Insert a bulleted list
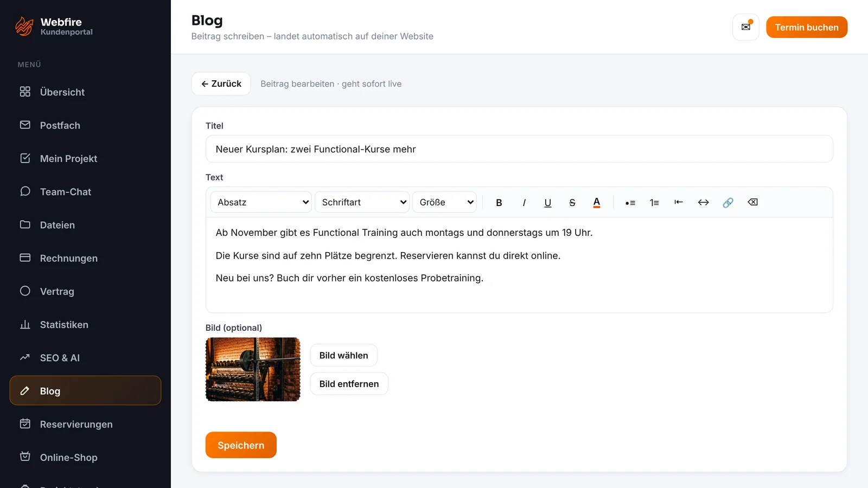Image resolution: width=868 pixels, height=488 pixels. tap(630, 202)
